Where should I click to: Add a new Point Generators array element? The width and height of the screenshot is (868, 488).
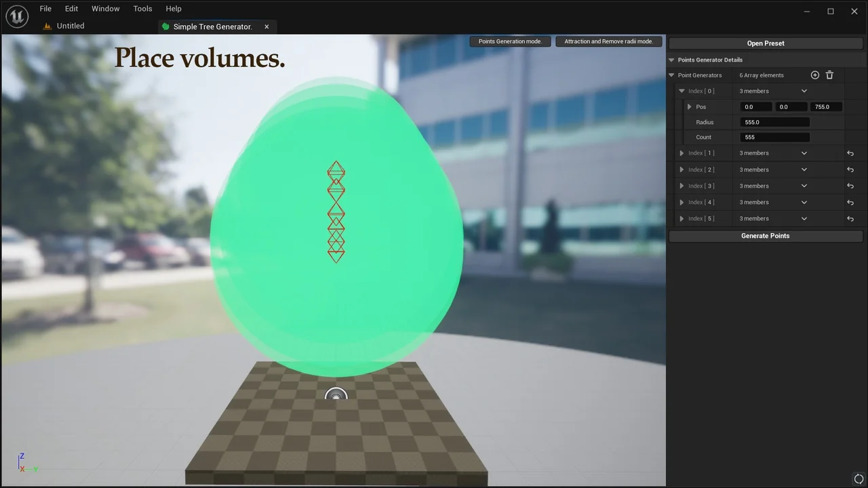pyautogui.click(x=815, y=75)
